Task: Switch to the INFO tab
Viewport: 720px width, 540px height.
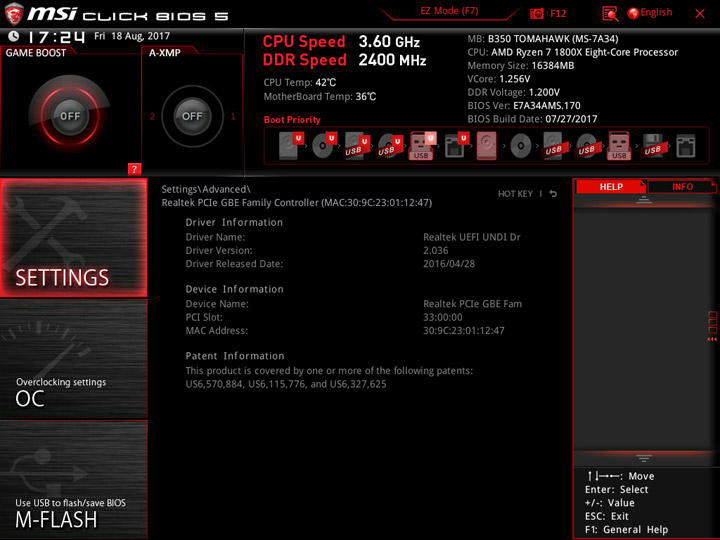Action: click(682, 187)
